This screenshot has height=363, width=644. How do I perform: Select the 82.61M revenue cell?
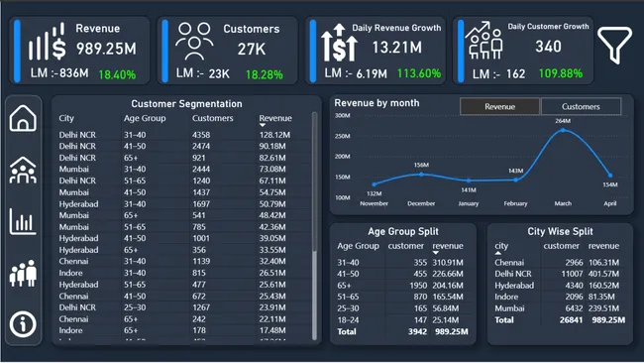[272, 158]
